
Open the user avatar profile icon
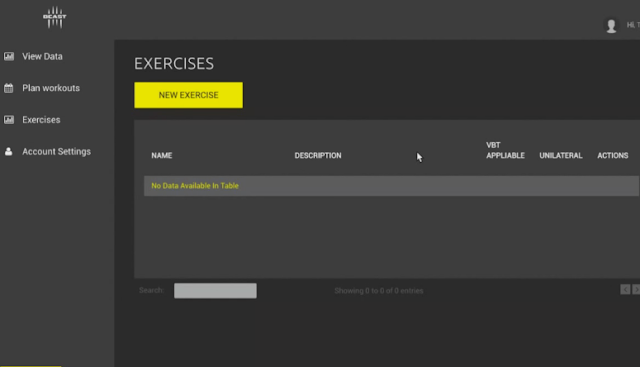611,26
